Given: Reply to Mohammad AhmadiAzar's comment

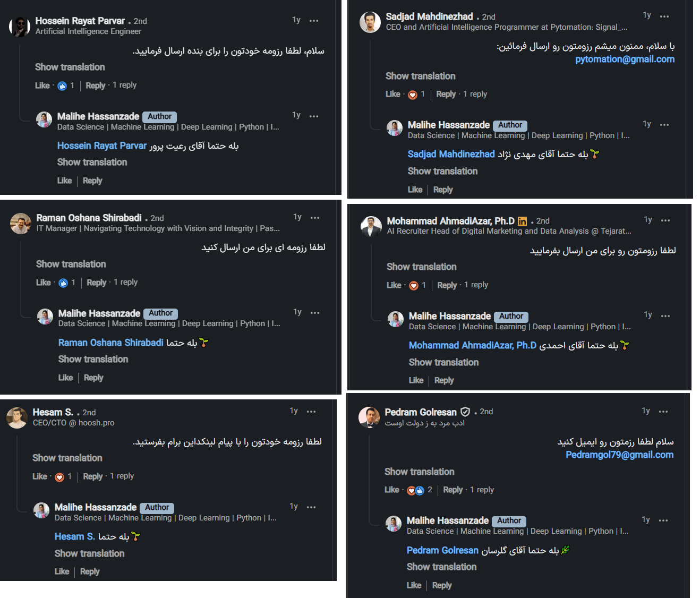Looking at the screenshot, I should tap(447, 285).
